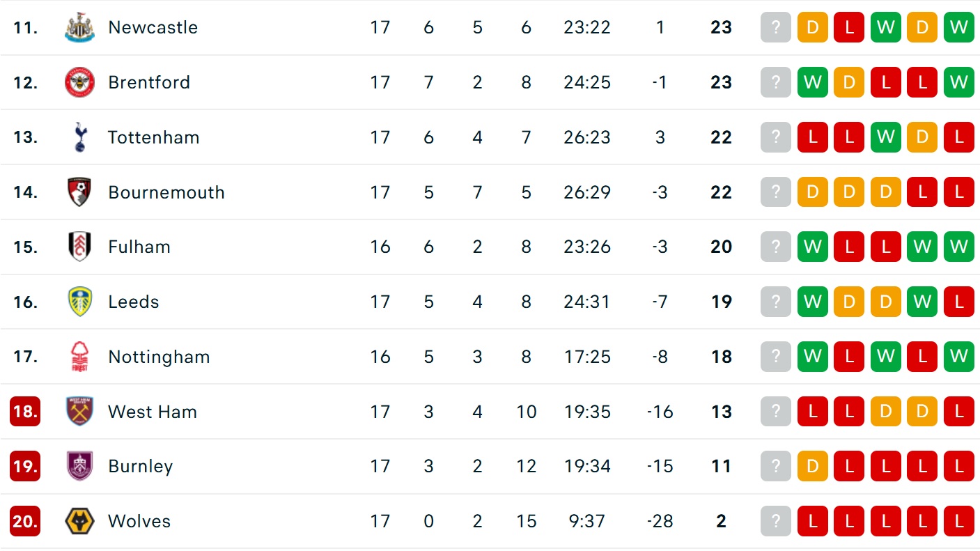The height and width of the screenshot is (551, 980).
Task: Click the Bournemouth club crest icon
Action: click(x=79, y=192)
